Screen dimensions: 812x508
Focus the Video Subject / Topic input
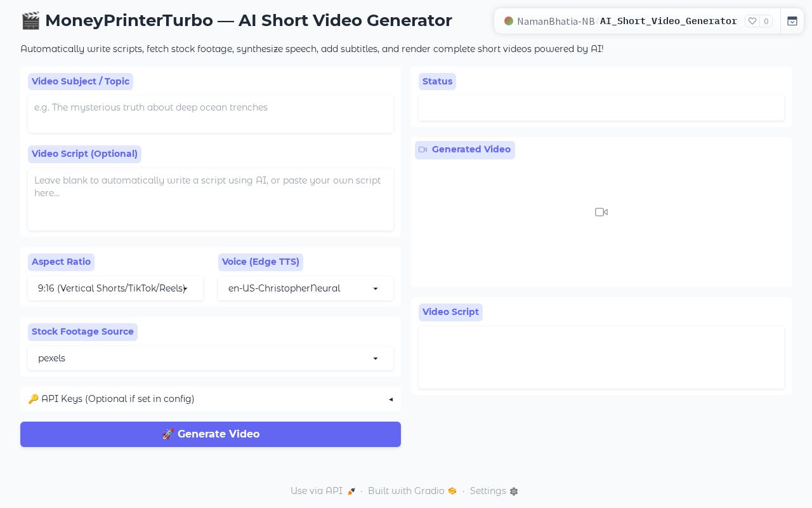coord(211,114)
